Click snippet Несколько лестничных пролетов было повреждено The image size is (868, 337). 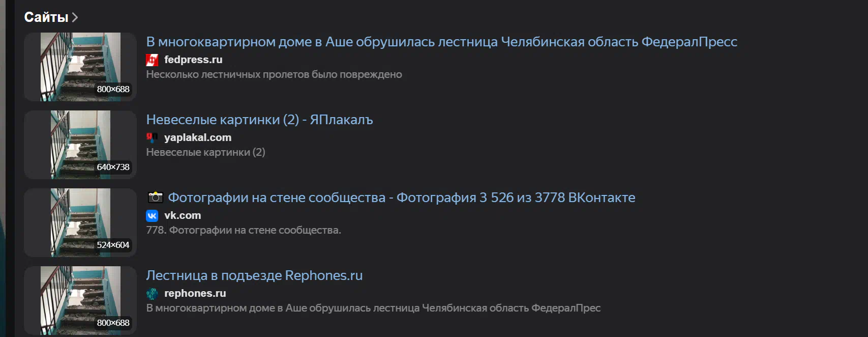tap(274, 74)
